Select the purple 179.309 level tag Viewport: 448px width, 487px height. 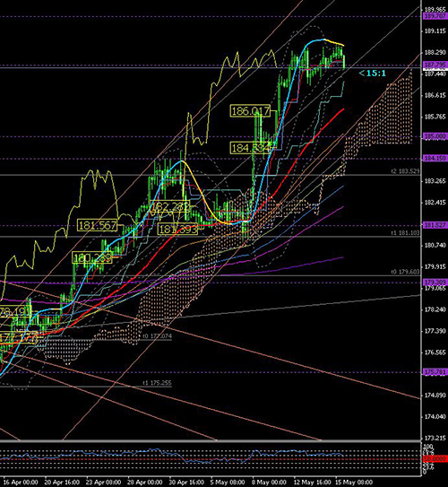click(x=435, y=282)
